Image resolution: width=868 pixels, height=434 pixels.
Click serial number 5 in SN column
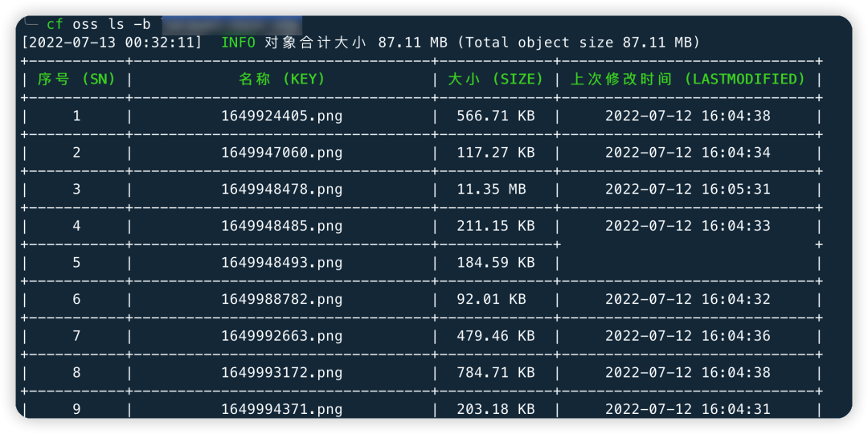(x=76, y=262)
